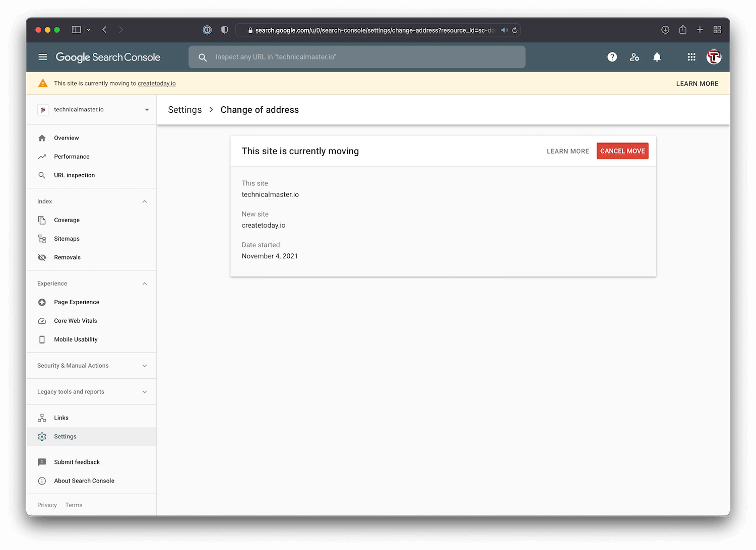Open the notifications bell
This screenshot has height=550, width=756.
point(657,57)
